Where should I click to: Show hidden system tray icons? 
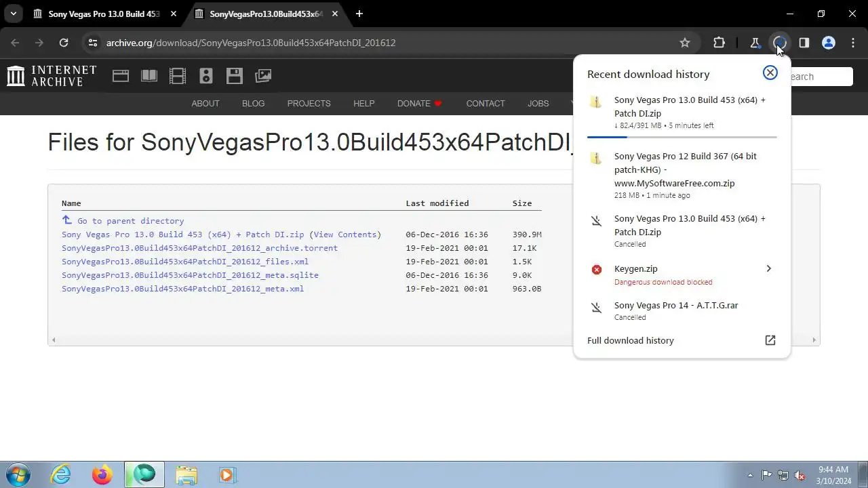(750, 475)
